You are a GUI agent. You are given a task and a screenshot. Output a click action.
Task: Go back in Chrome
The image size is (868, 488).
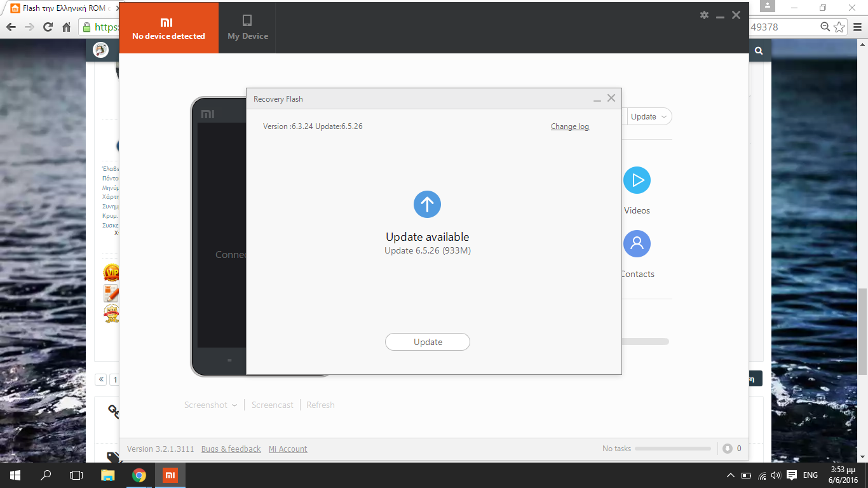point(11,27)
